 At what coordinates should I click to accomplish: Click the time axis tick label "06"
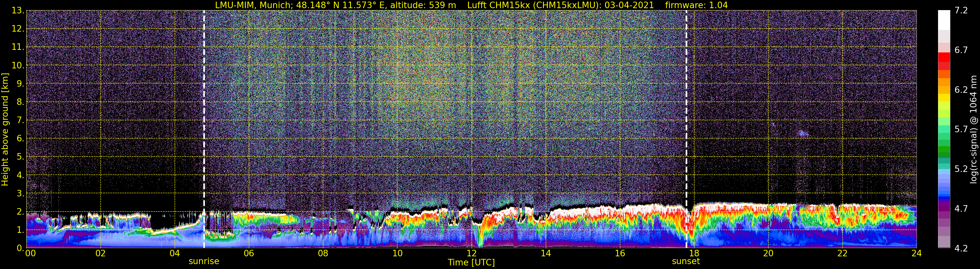click(249, 253)
